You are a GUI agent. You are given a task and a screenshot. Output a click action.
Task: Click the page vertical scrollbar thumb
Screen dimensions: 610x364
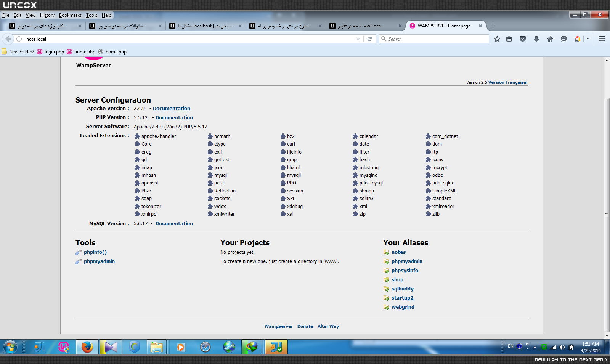(x=607, y=215)
